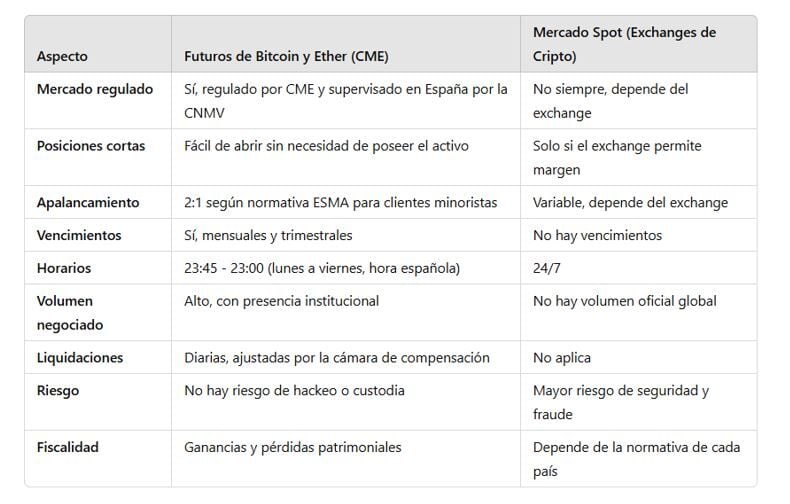The image size is (790, 504).
Task: Click the "2:1 según normativa ESMA" cell
Action: tap(341, 202)
